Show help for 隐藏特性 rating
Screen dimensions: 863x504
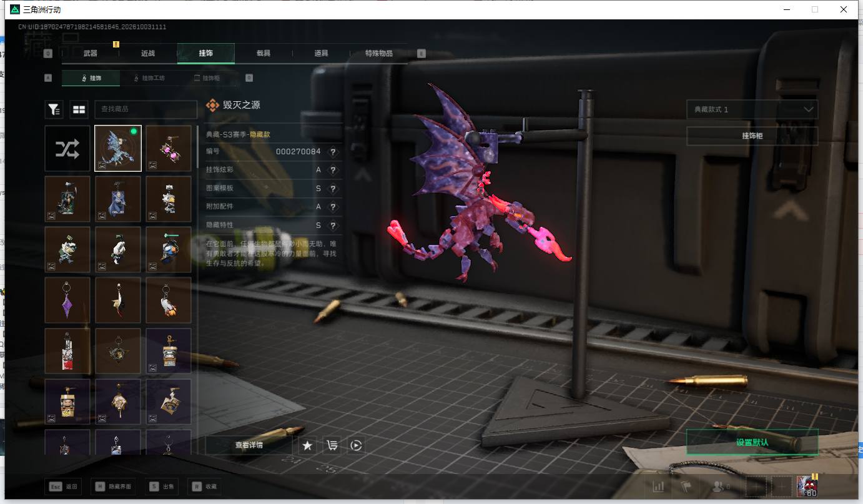[x=333, y=225]
